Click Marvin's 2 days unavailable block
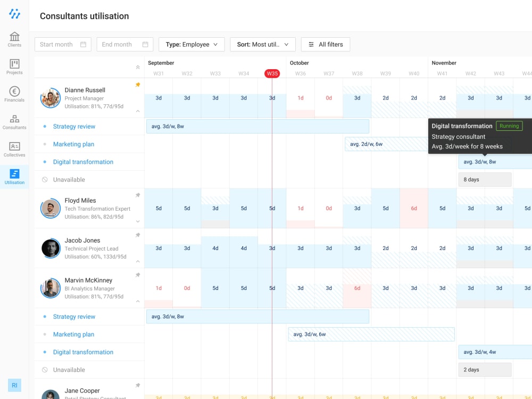 point(485,370)
